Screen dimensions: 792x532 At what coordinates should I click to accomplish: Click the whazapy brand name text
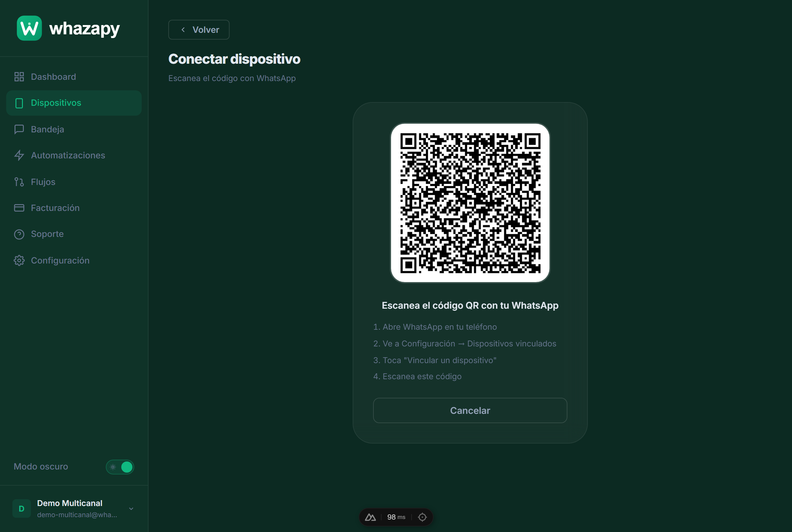[x=84, y=29]
